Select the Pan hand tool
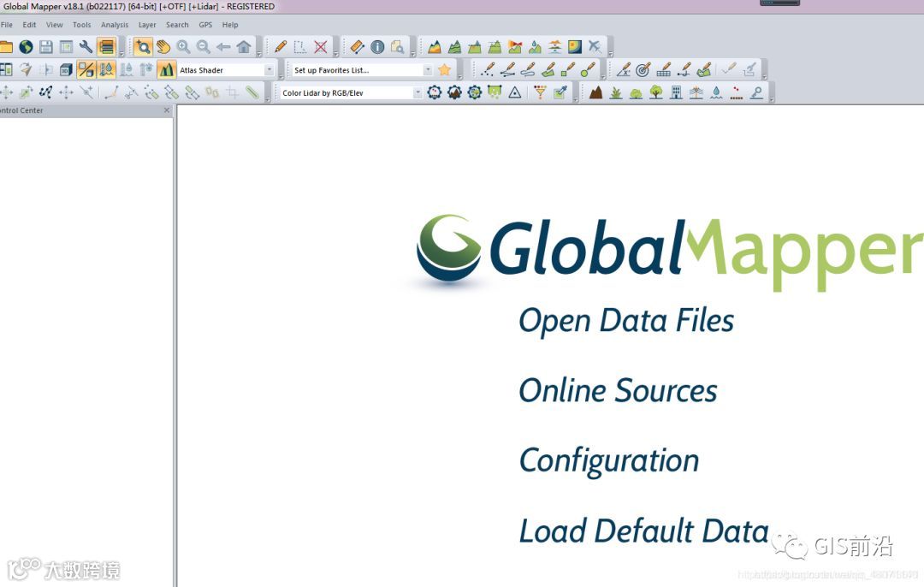Screen dimensions: 924x587 click(163, 46)
